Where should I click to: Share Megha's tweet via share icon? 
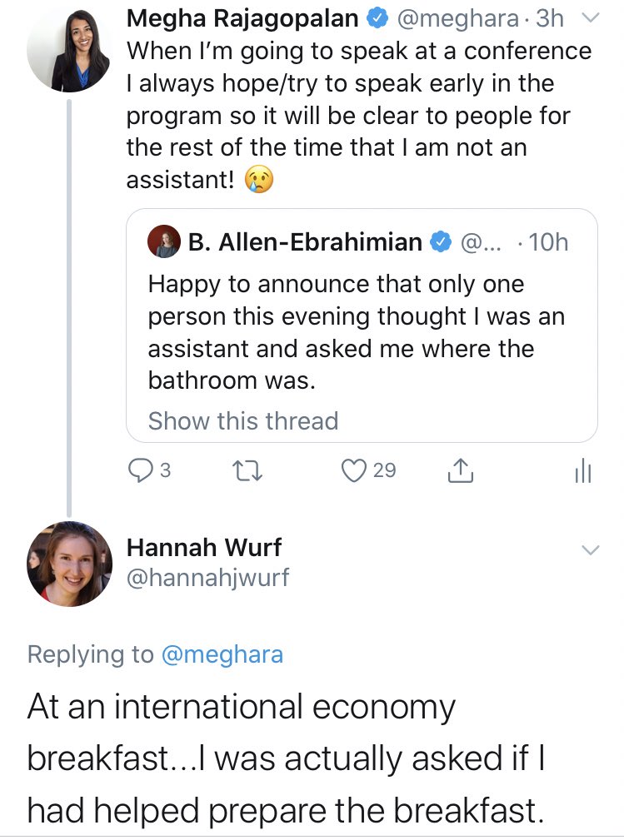[460, 472]
